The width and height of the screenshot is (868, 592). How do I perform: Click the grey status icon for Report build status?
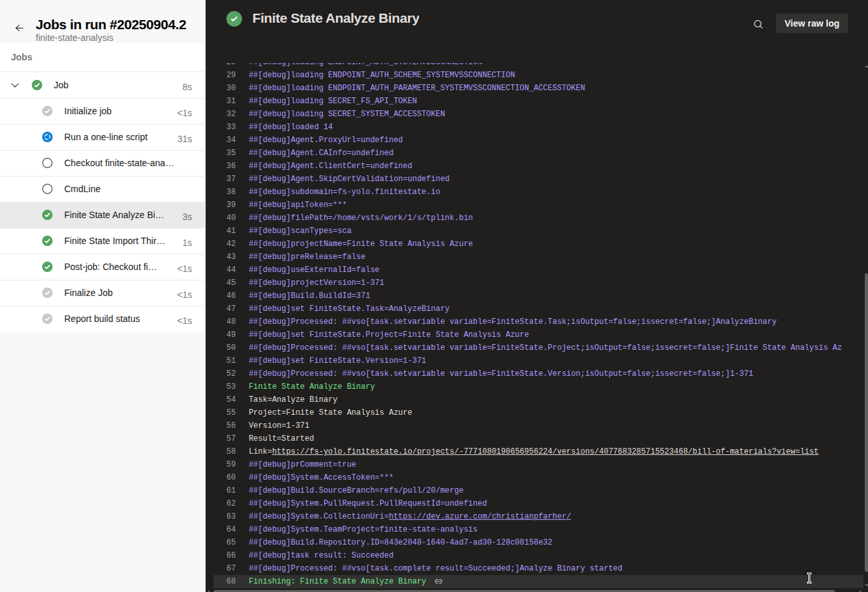click(47, 319)
